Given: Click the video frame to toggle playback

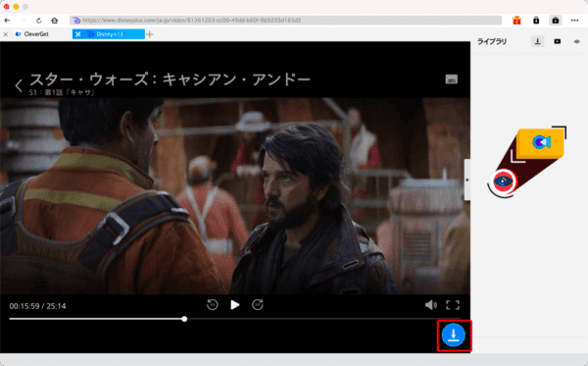Looking at the screenshot, I should (235, 196).
